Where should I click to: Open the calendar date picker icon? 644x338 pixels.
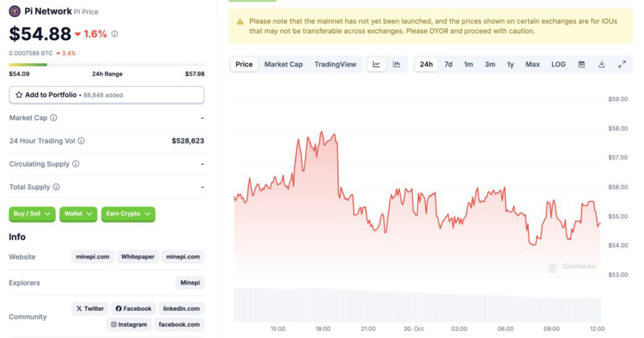click(582, 64)
